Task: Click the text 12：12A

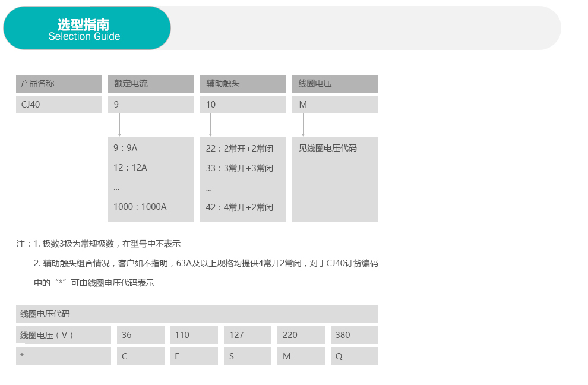Action: (x=130, y=168)
